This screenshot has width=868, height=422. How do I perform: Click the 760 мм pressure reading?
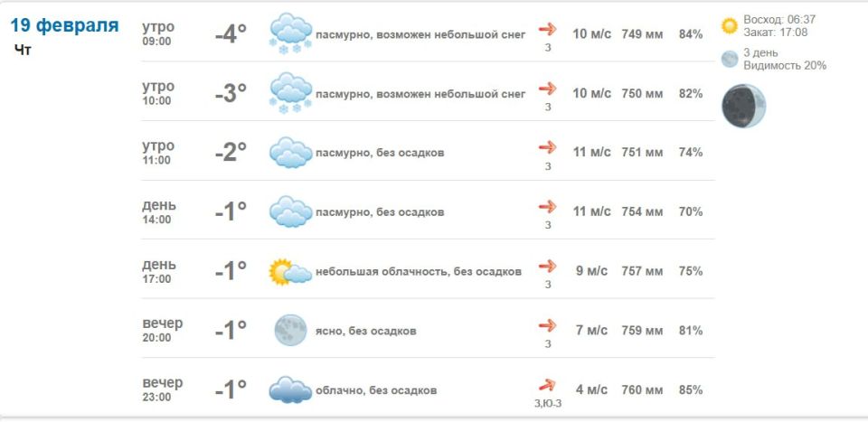click(x=642, y=389)
